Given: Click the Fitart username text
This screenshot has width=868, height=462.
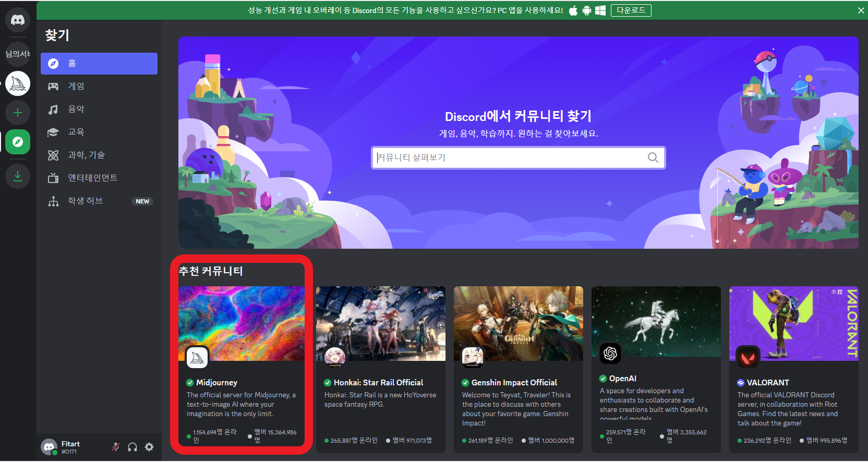Looking at the screenshot, I should pyautogui.click(x=70, y=444).
